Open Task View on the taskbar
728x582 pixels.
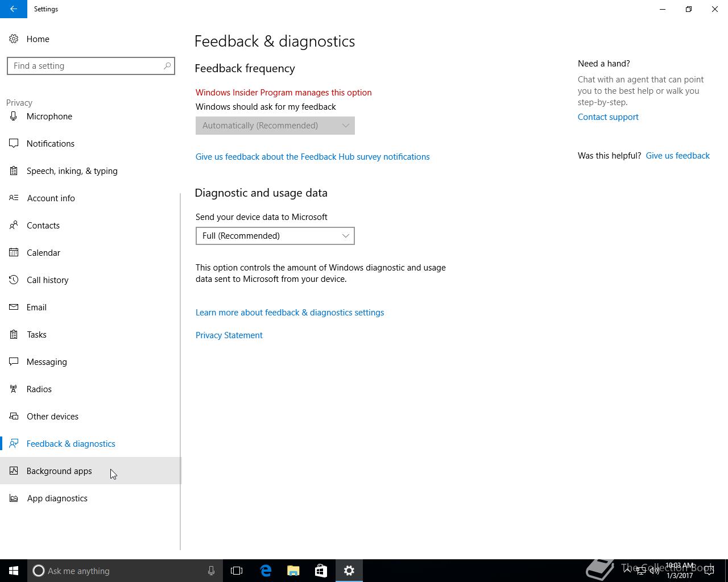click(237, 571)
